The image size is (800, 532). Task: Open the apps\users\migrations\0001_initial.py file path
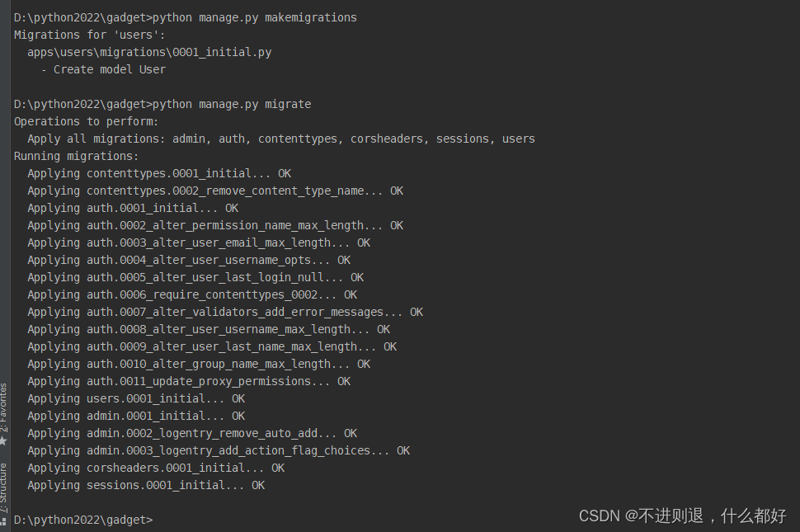pos(149,52)
